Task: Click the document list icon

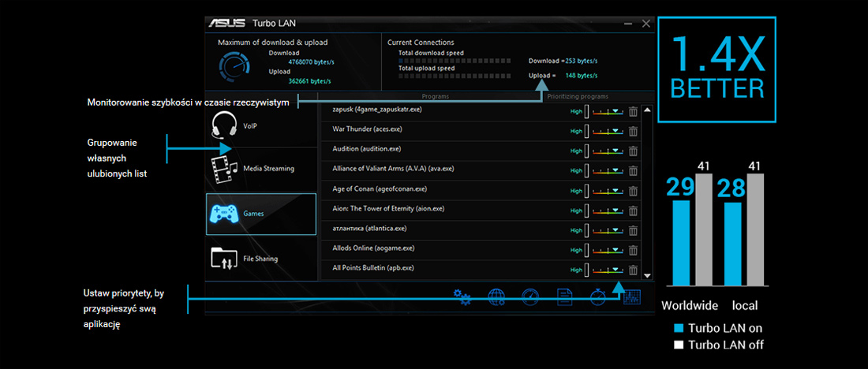Action: click(564, 297)
